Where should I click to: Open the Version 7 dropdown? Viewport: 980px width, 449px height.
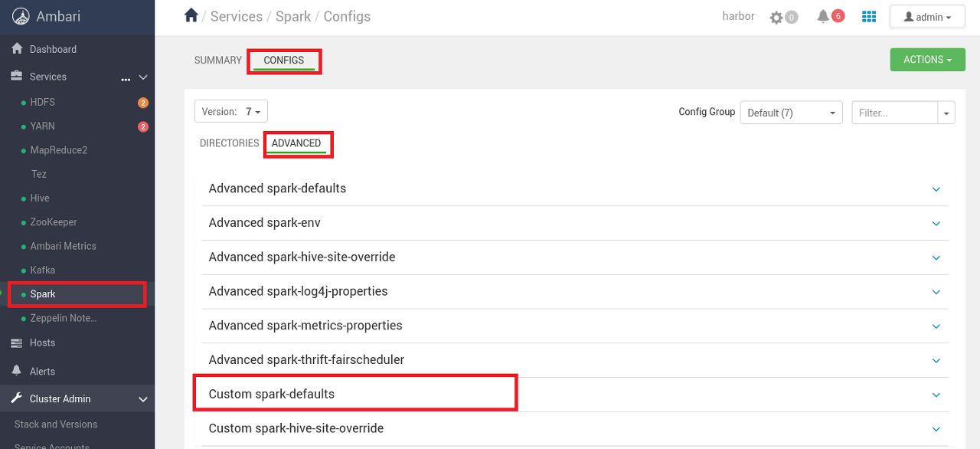point(231,112)
